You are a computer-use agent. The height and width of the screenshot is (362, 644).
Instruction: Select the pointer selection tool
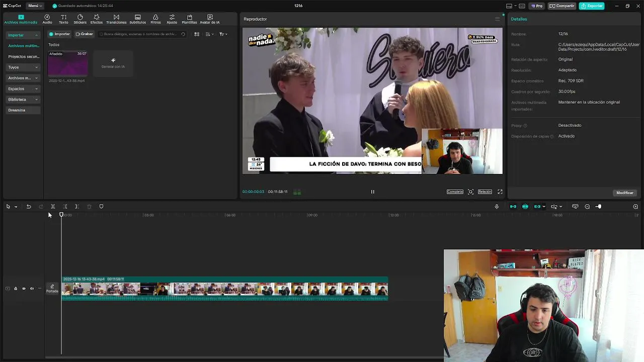(x=8, y=207)
